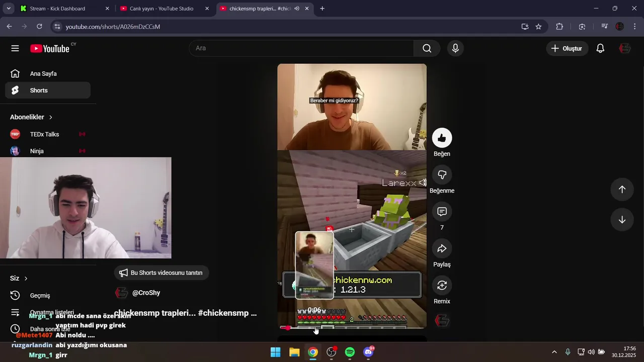Open the @CroShy channel link
Image resolution: width=644 pixels, height=362 pixels.
pos(146,293)
